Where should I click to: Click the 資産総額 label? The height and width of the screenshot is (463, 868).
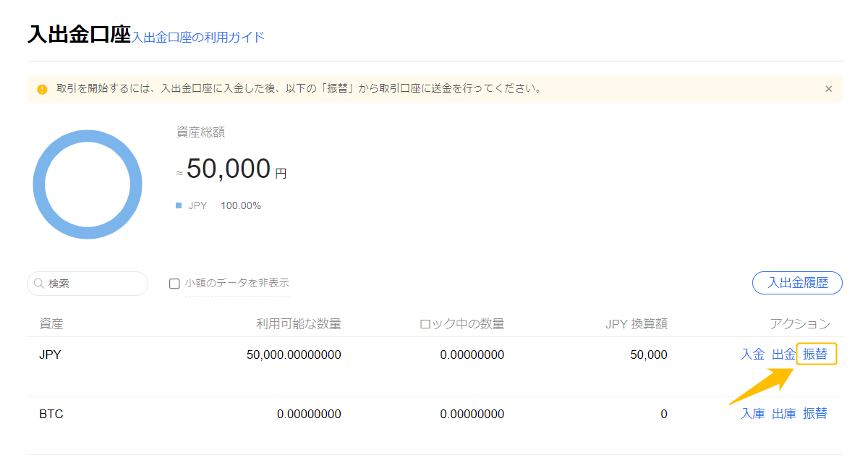pyautogui.click(x=200, y=132)
